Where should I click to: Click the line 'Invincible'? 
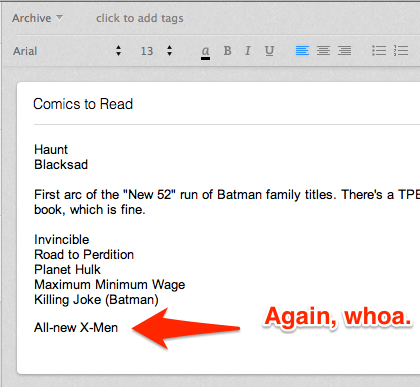[62, 239]
